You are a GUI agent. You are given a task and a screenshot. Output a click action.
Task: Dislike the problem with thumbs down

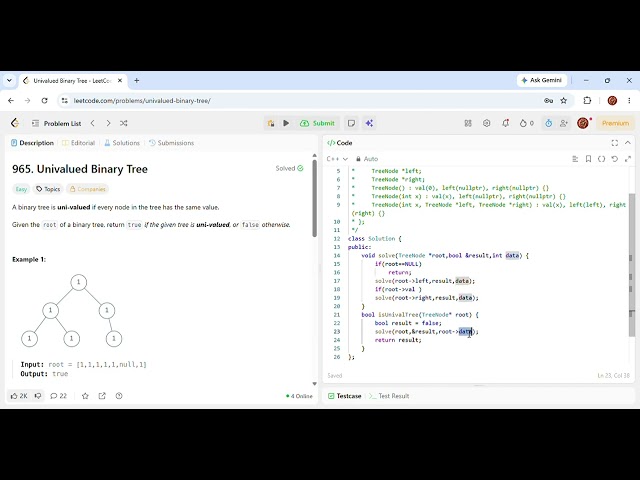[x=38, y=396]
